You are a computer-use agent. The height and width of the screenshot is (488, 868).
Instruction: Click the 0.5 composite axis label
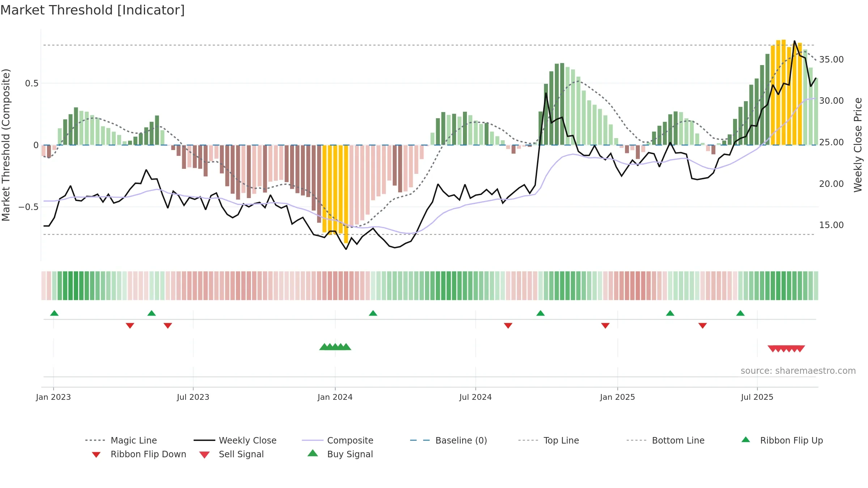pyautogui.click(x=32, y=84)
